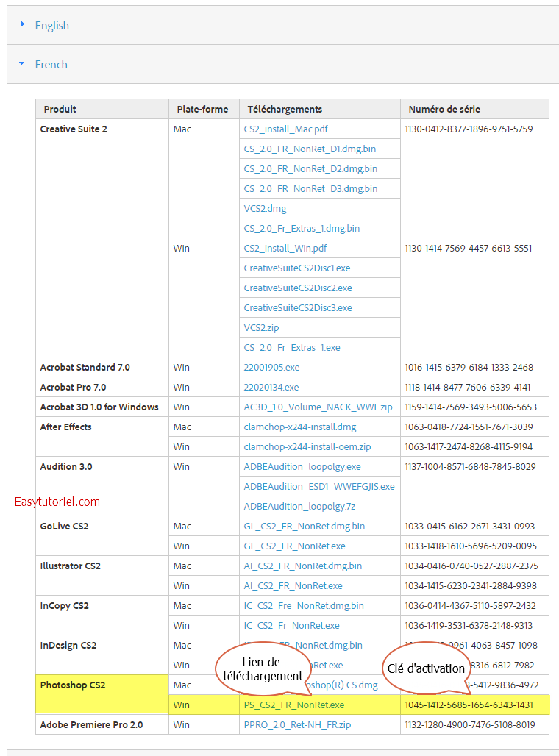The image size is (559, 756).
Task: Download clamchop-x244-install-oem.zip
Action: click(x=307, y=447)
